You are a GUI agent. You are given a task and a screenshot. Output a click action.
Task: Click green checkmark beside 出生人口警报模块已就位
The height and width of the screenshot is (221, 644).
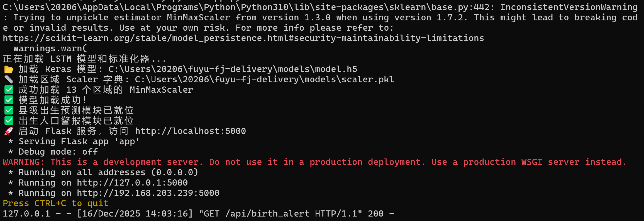click(9, 121)
